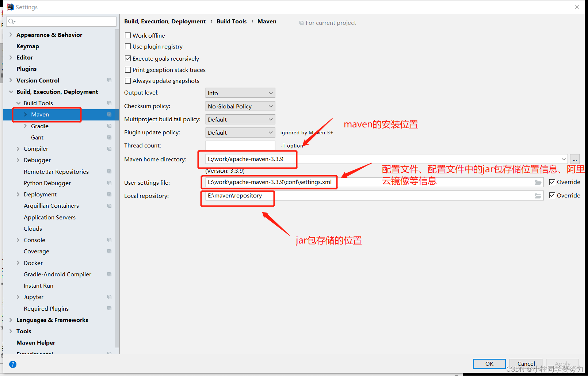
Task: Click Build, Execution, Deployment breadcrumb
Action: click(x=165, y=22)
